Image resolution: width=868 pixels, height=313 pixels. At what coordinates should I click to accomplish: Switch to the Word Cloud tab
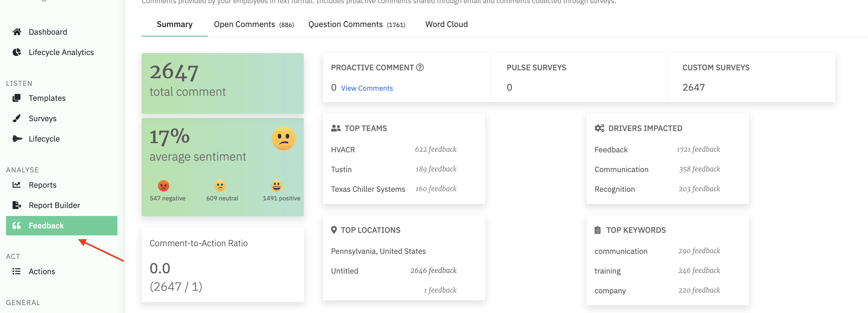point(446,24)
